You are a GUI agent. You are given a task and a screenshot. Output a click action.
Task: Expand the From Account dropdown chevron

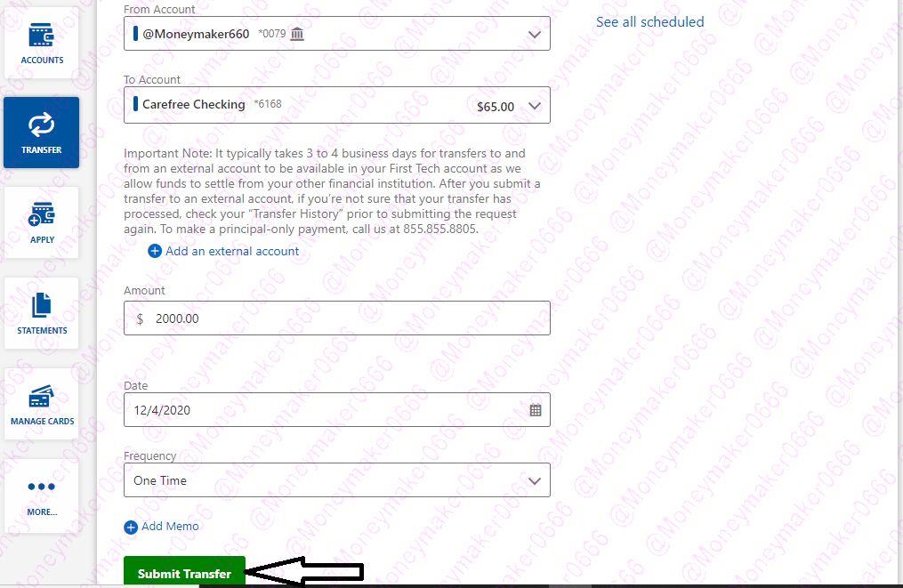point(534,34)
